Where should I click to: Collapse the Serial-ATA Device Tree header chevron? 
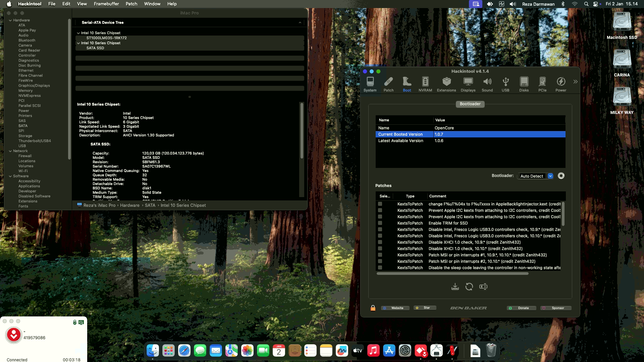300,22
